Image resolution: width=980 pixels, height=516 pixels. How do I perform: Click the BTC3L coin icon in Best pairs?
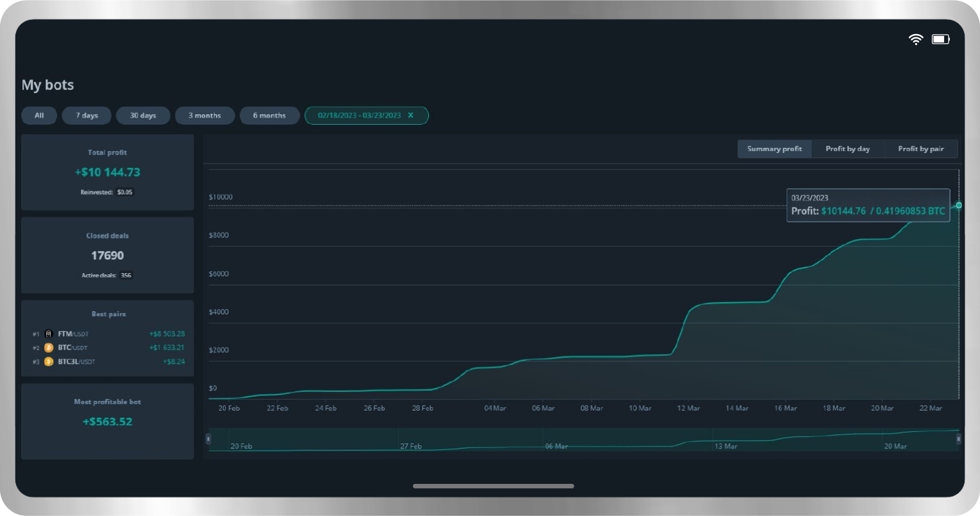[x=49, y=362]
